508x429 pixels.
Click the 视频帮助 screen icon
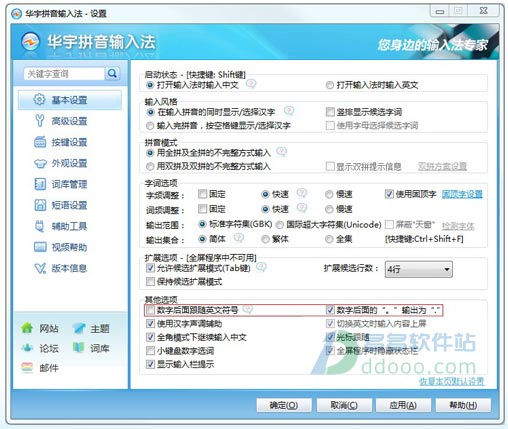40,247
